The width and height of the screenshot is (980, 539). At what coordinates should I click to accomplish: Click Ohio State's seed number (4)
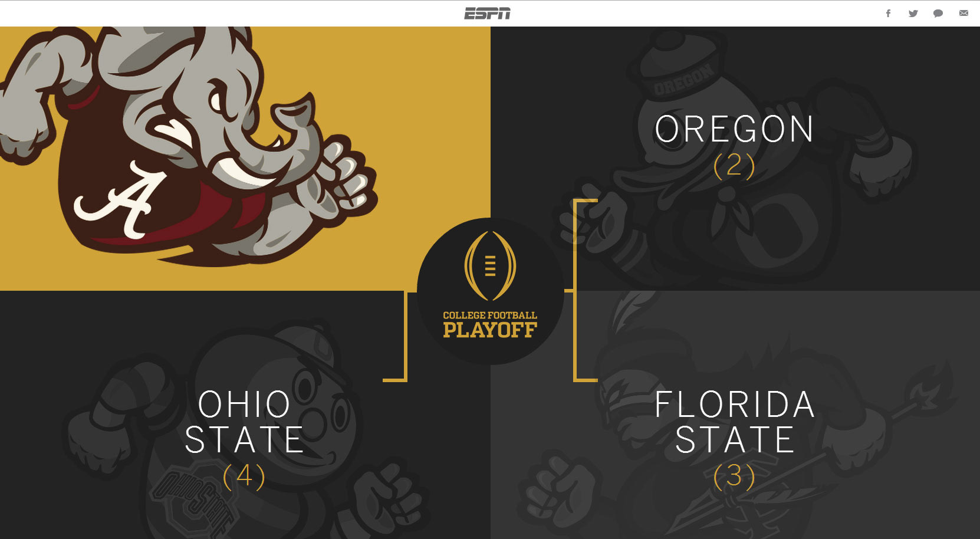point(244,476)
